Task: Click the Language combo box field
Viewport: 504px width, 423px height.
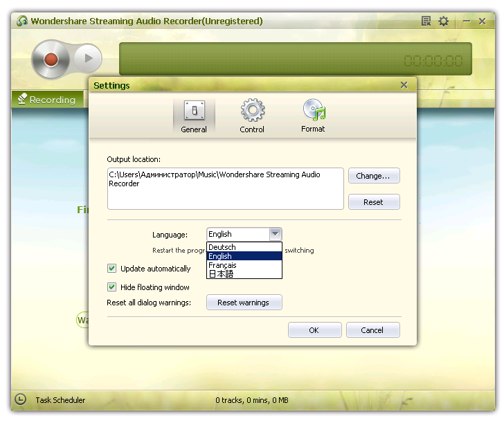Action: (x=244, y=234)
